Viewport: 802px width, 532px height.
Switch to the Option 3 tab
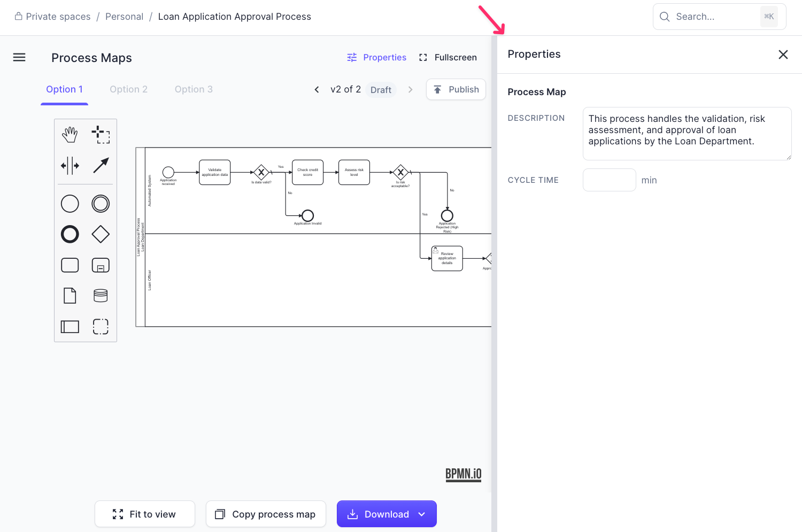(x=194, y=89)
